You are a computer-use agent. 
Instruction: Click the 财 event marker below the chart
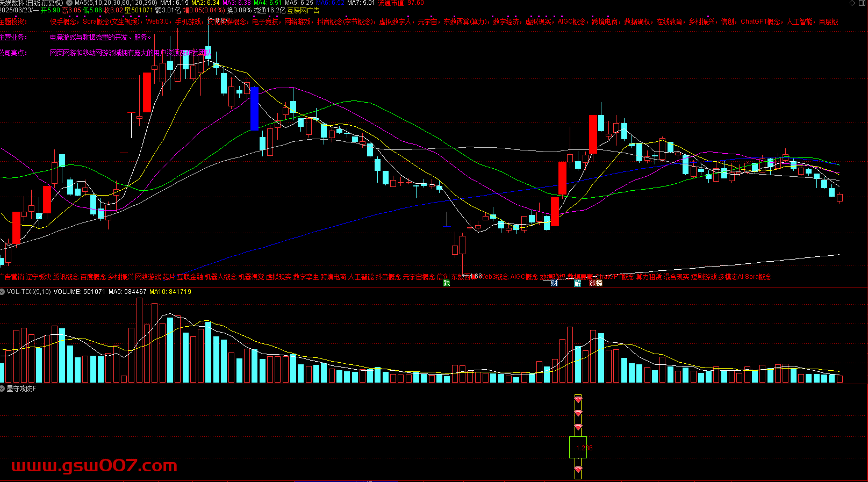[x=554, y=283]
